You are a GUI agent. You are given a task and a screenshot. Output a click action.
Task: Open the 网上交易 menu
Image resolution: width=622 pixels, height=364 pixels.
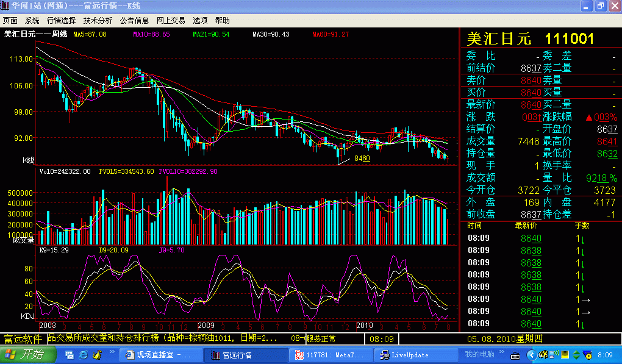(x=171, y=21)
